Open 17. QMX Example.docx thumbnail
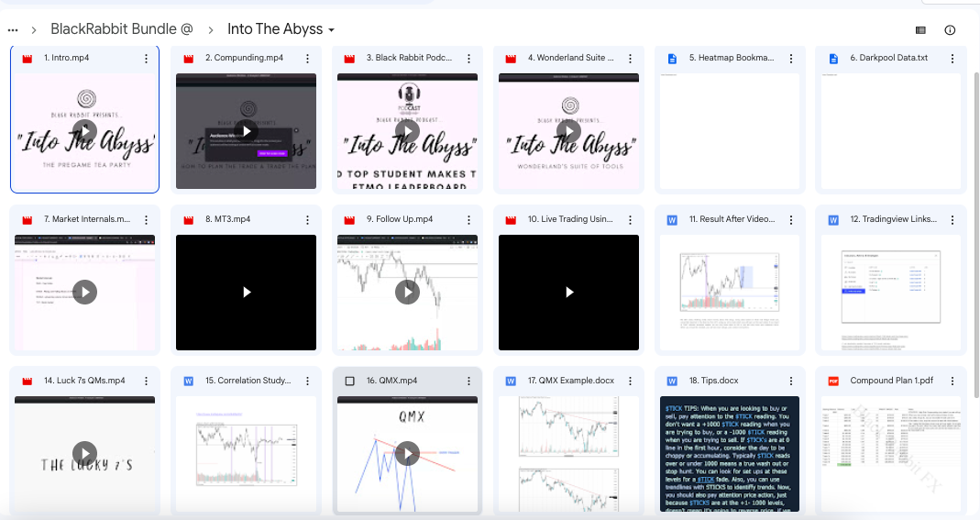 [568, 453]
